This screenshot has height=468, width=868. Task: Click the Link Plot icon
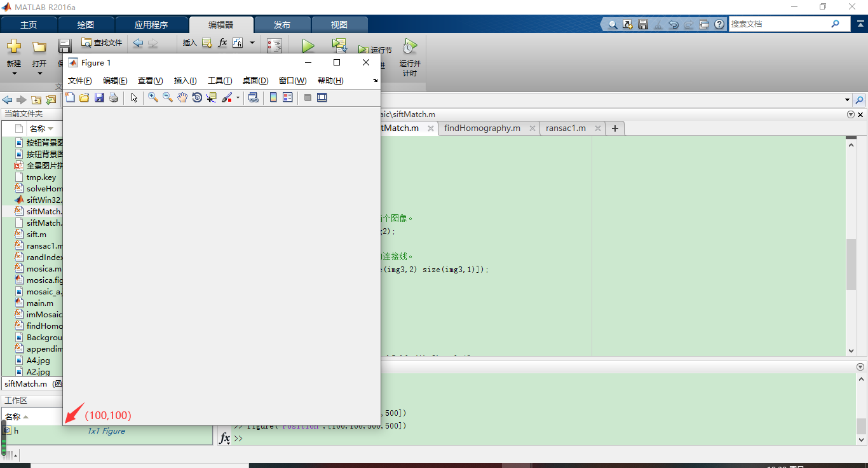tap(253, 97)
